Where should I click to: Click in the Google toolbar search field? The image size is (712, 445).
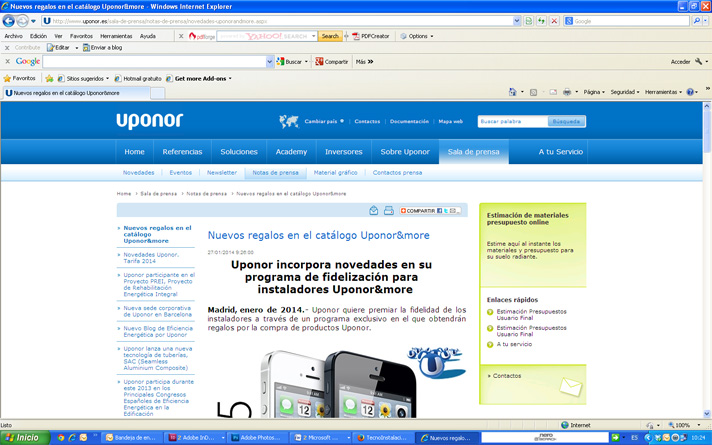154,61
